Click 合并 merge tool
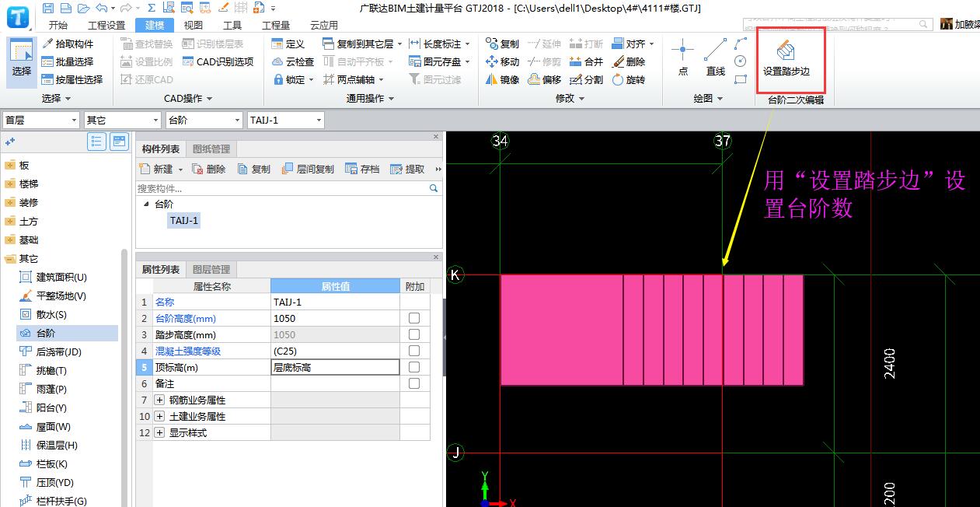The image size is (980, 507). (x=586, y=61)
